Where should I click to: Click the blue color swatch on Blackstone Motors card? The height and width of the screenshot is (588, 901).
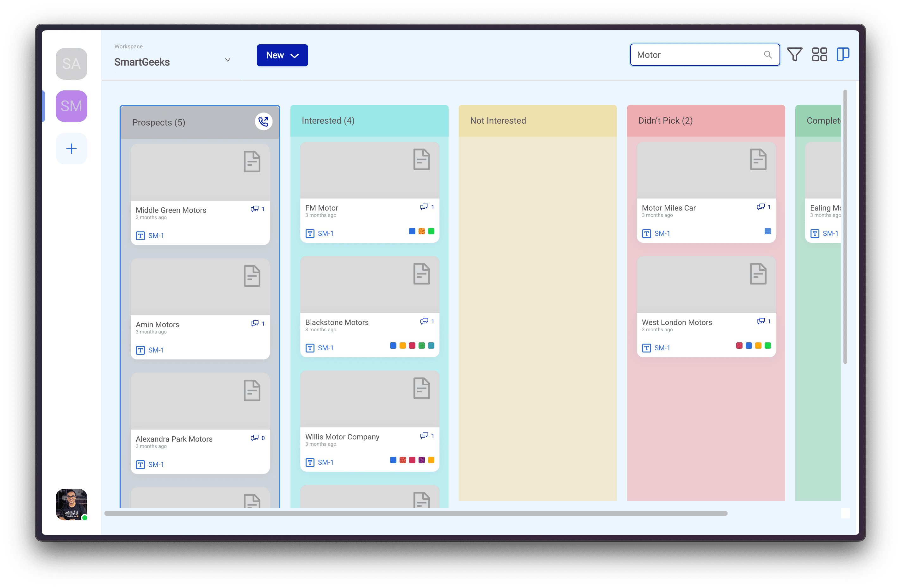coord(391,346)
